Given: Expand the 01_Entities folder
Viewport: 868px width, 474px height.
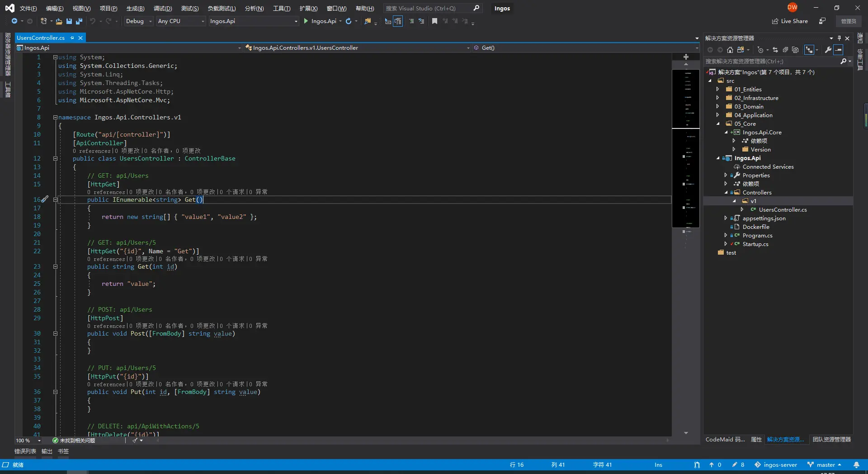Looking at the screenshot, I should click(717, 90).
